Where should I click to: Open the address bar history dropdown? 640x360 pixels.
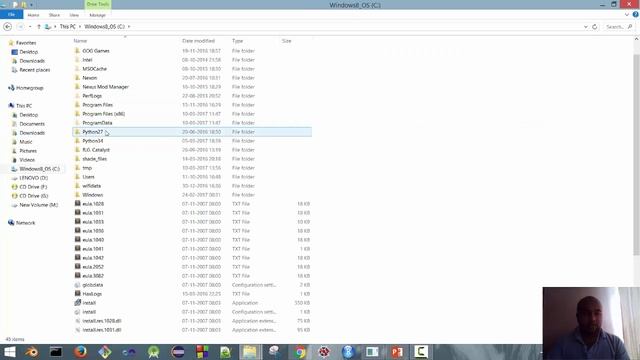coord(586,27)
